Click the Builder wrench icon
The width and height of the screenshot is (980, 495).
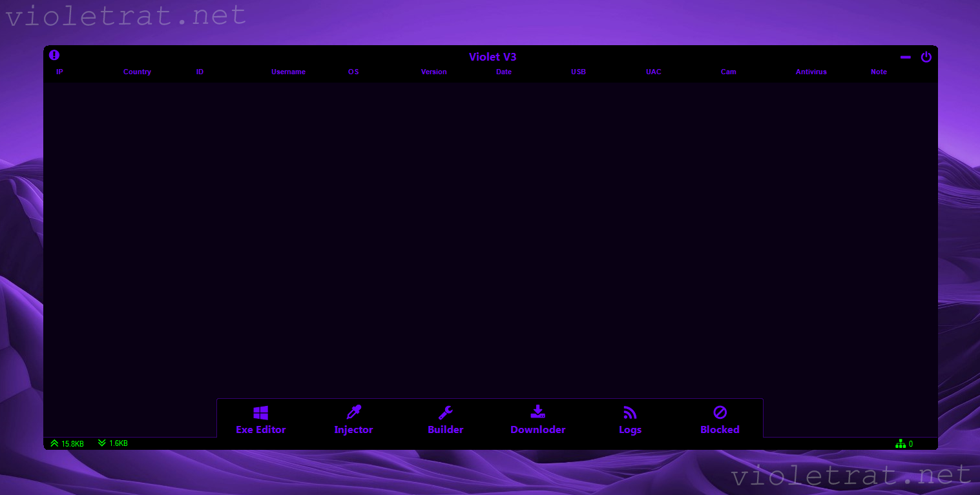point(446,413)
